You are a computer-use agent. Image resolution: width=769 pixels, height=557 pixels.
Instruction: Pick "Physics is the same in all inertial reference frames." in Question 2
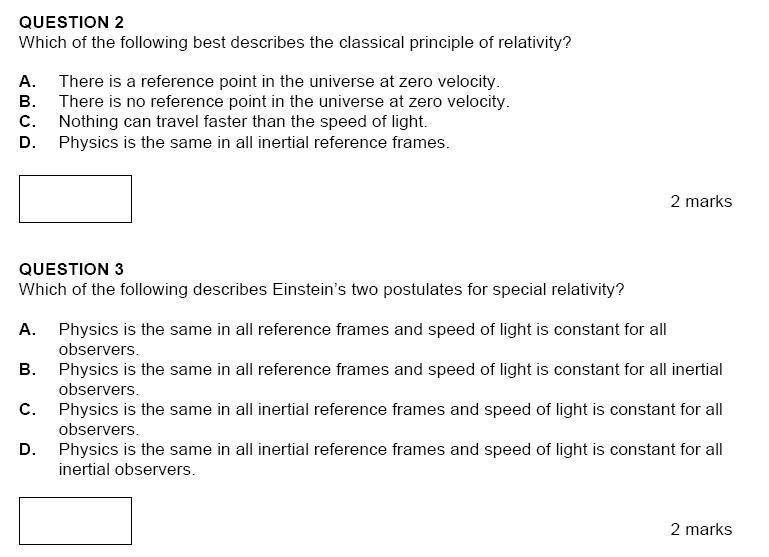click(x=254, y=142)
